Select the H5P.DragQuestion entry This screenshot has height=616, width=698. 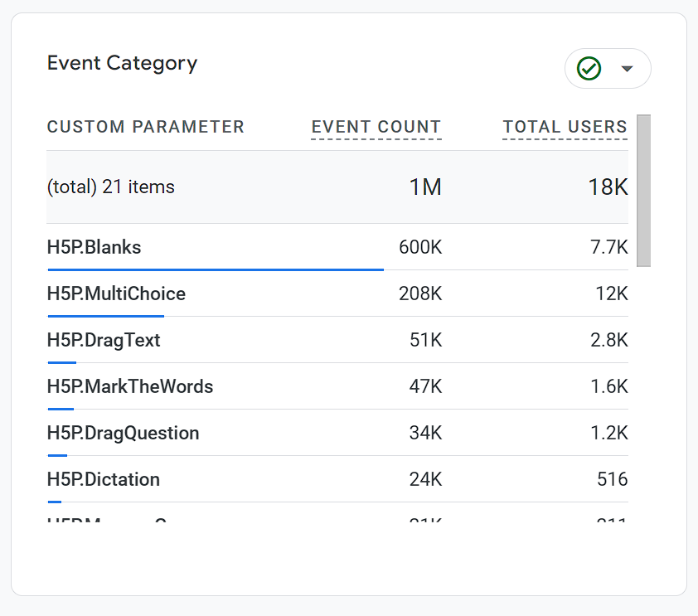(x=124, y=433)
